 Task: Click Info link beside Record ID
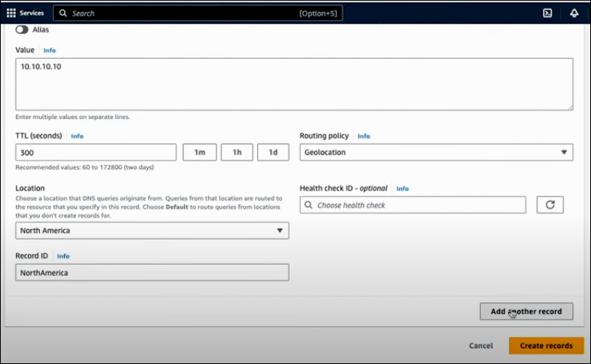(x=63, y=256)
